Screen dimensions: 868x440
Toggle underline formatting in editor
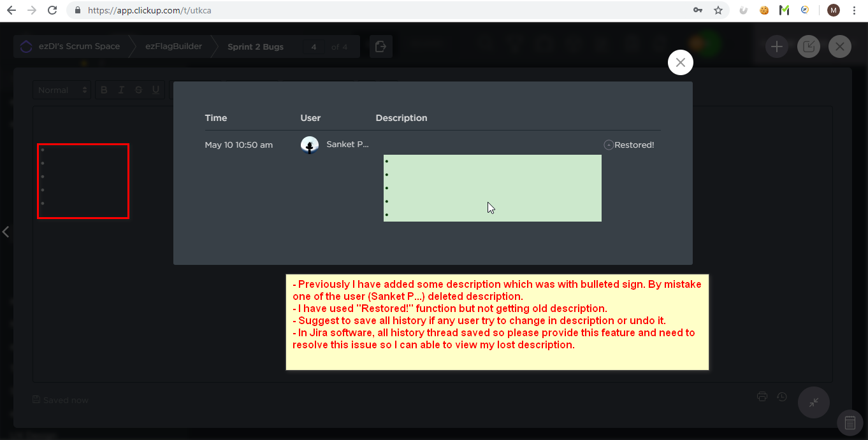coord(156,90)
